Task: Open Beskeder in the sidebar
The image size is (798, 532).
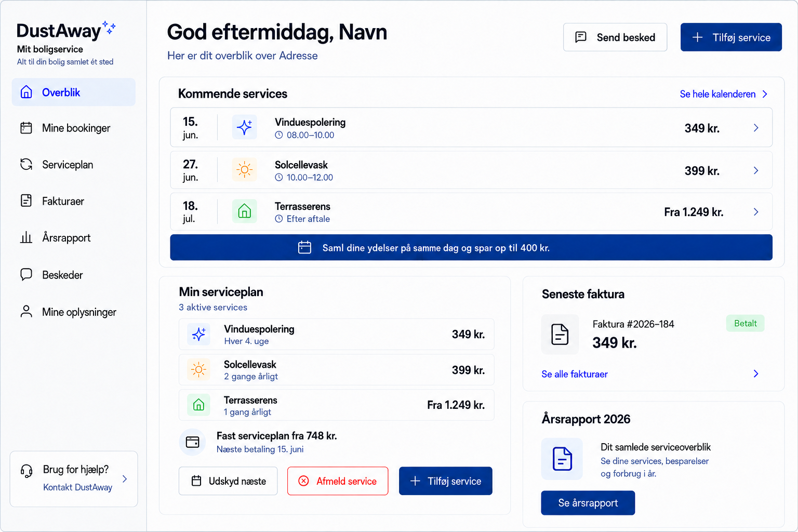Action: point(74,274)
